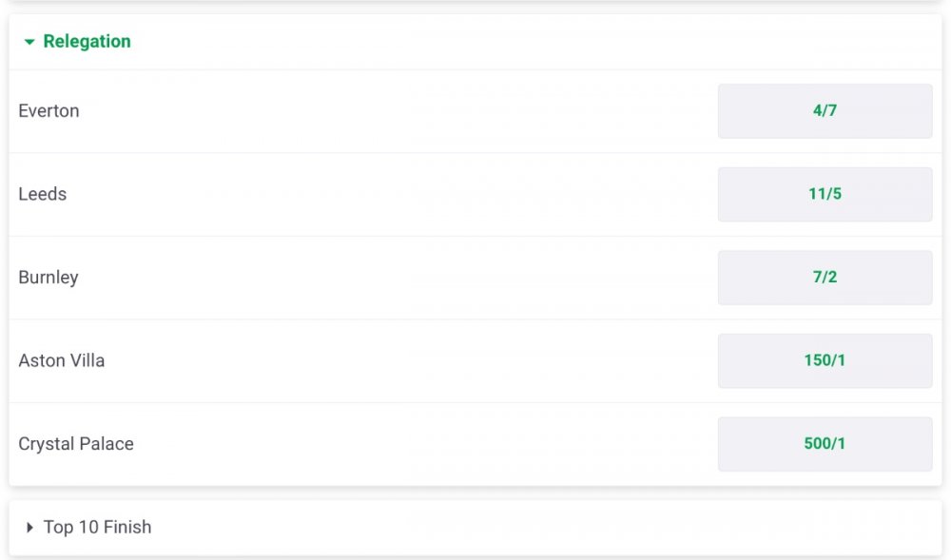Open the Top 10 Finish market label
Viewport: 951px width, 560px height.
(97, 528)
